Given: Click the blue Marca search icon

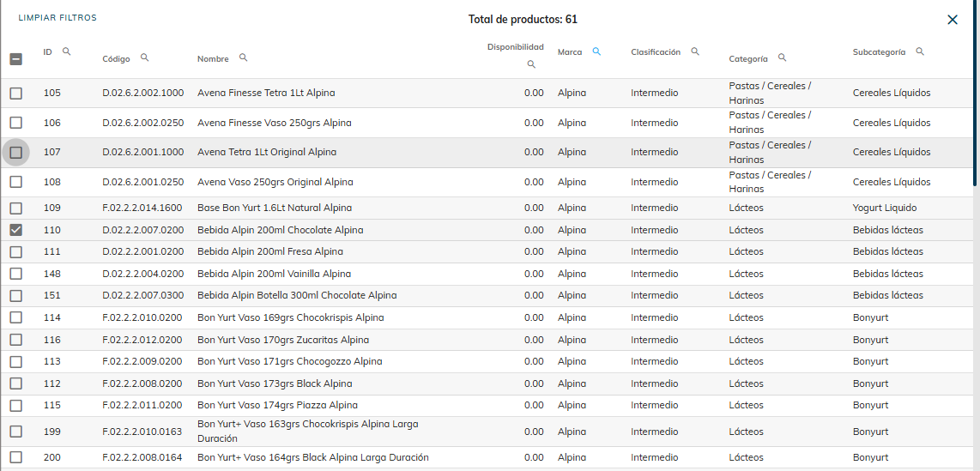Looking at the screenshot, I should pos(596,51).
